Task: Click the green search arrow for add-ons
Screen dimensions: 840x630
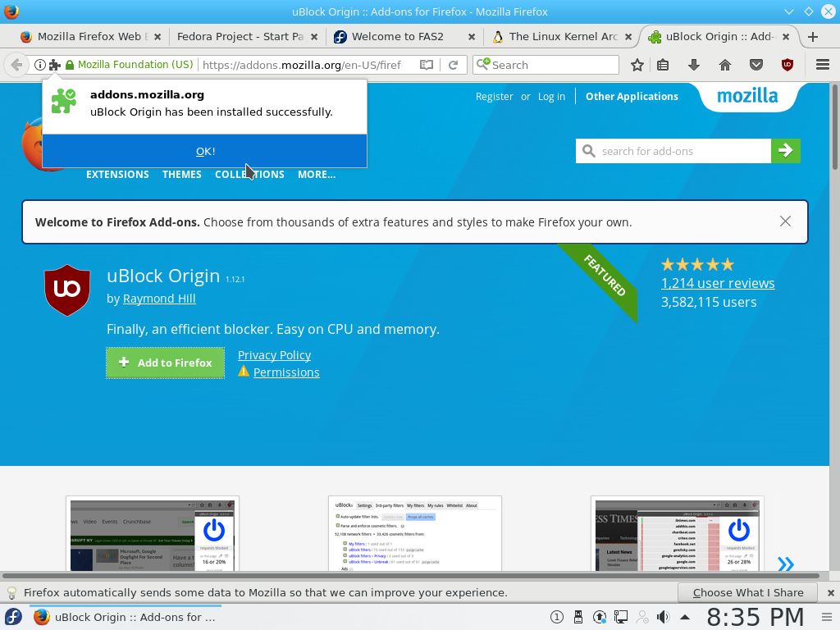Action: pos(786,151)
